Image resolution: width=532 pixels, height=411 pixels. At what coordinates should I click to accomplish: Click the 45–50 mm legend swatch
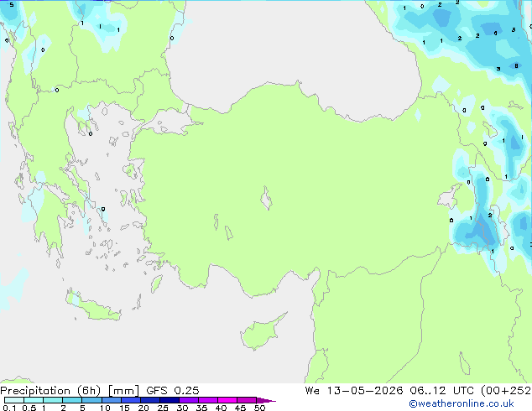[247, 400]
